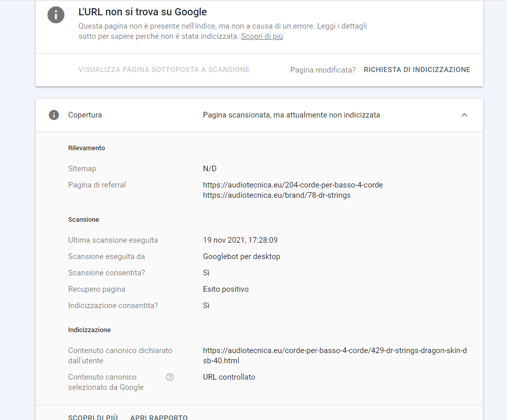Click 'Visualizza pagina sottoposta a scansione'
Viewport: 507px width, 420px height.
tap(164, 69)
